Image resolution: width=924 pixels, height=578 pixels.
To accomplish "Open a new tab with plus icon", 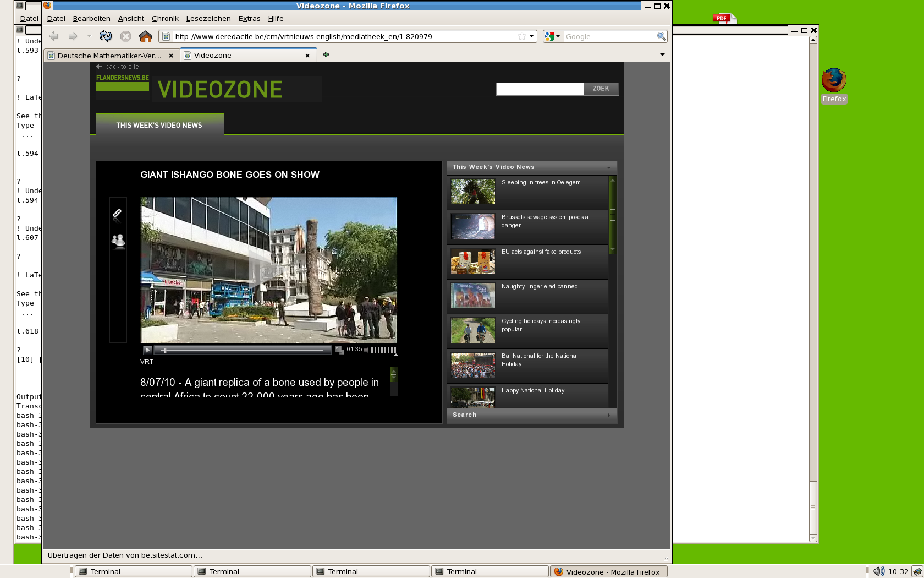I will pyautogui.click(x=326, y=54).
